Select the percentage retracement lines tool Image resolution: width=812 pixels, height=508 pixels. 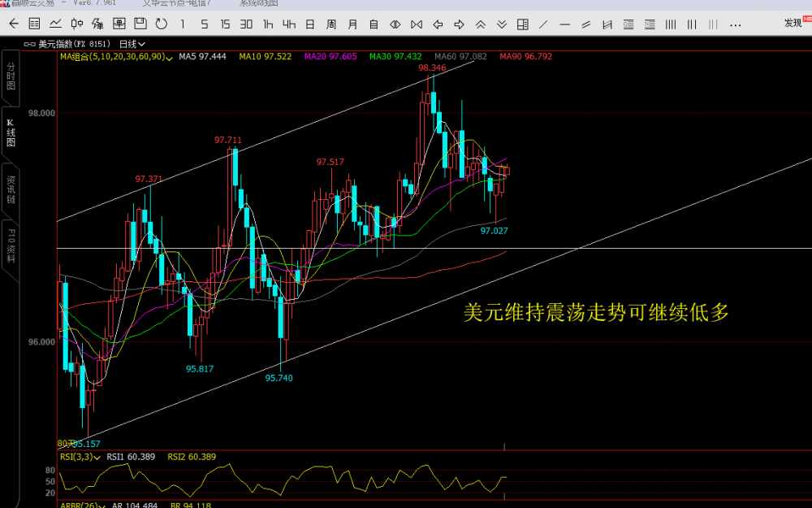point(650,24)
